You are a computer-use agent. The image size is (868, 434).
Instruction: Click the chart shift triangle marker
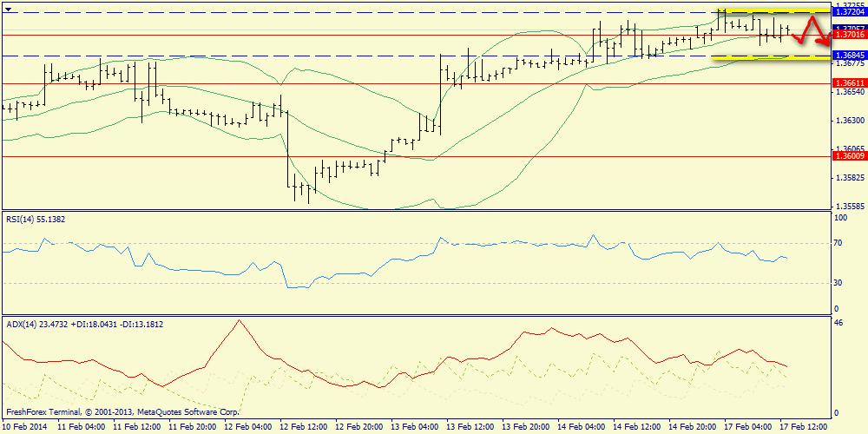click(x=8, y=9)
